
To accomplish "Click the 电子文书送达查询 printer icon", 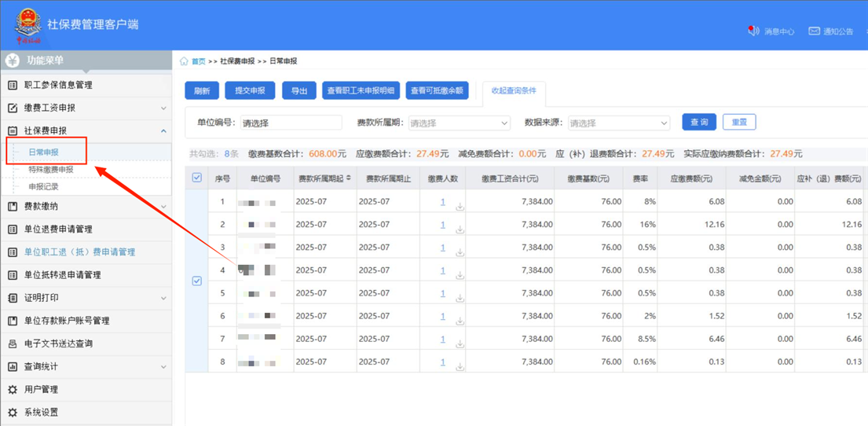I will [13, 343].
